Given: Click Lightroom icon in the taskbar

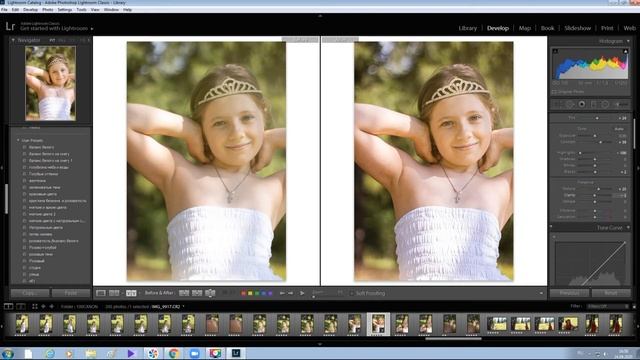Looking at the screenshot, I should click(x=236, y=353).
